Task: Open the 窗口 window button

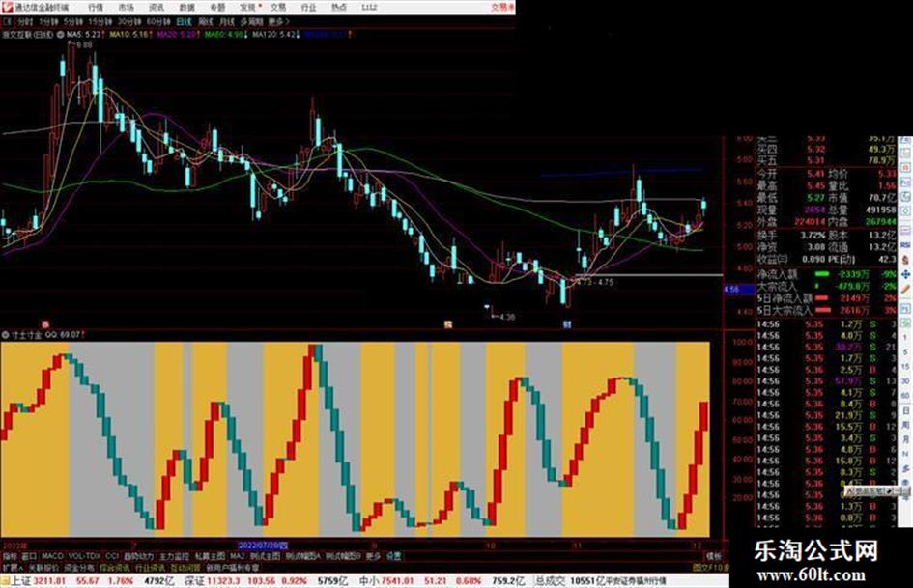Action: pos(29,556)
